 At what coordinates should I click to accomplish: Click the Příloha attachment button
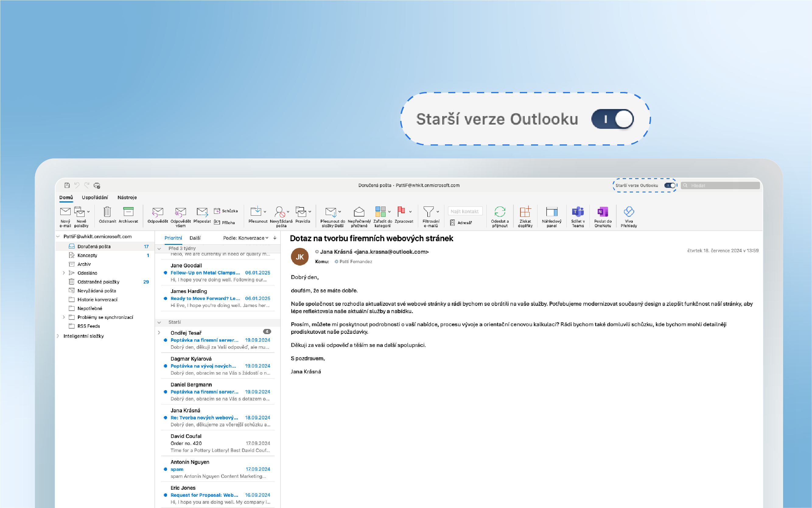click(x=224, y=222)
